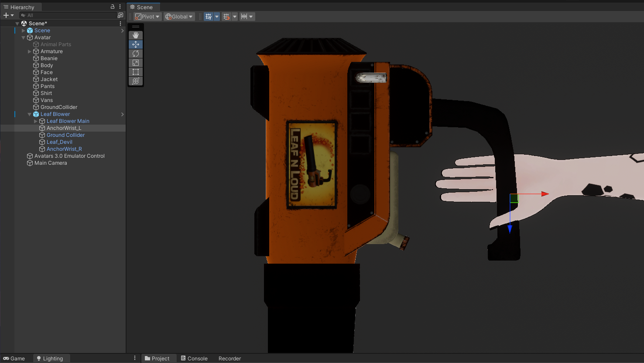Open the Global orientation dropdown
The width and height of the screenshot is (644, 363).
point(179,17)
